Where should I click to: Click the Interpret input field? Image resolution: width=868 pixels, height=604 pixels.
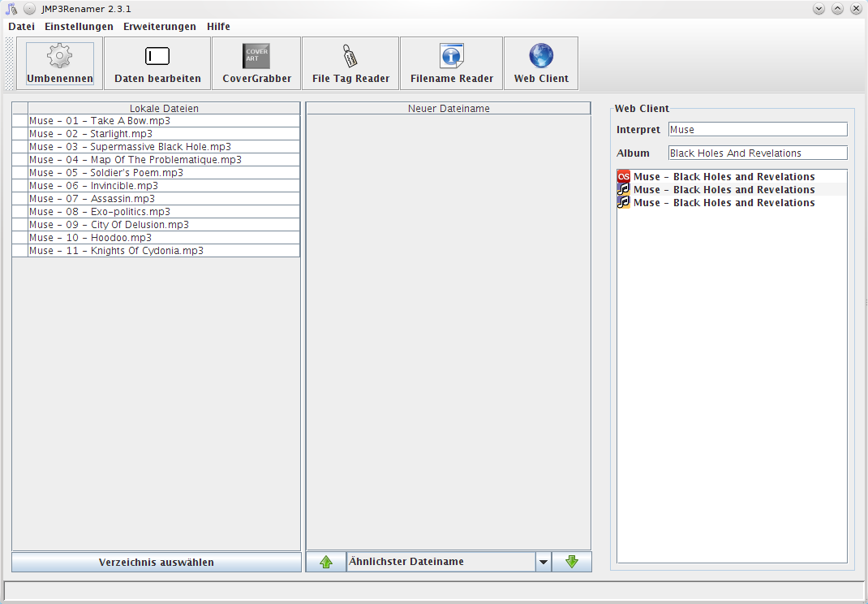pyautogui.click(x=758, y=130)
